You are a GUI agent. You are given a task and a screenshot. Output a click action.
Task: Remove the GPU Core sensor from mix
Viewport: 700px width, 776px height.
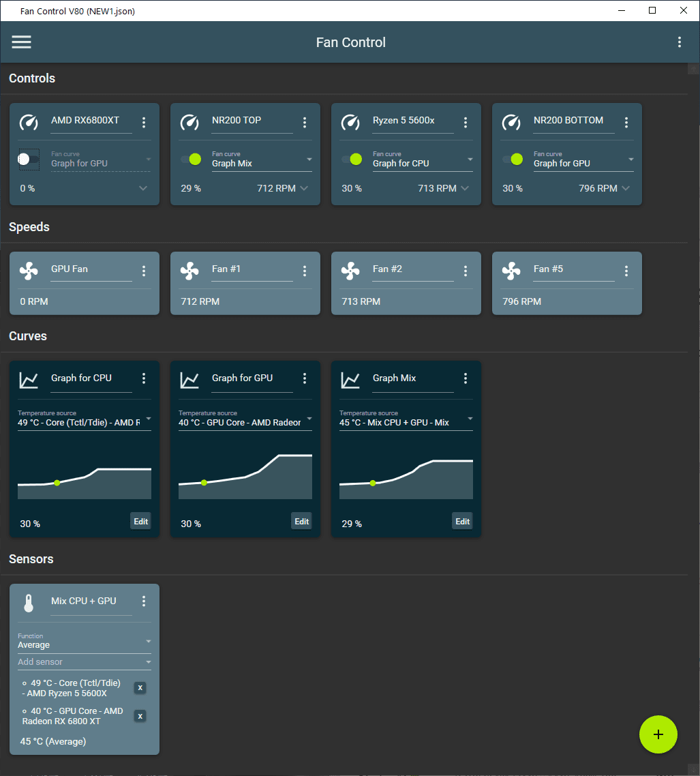[x=140, y=716]
